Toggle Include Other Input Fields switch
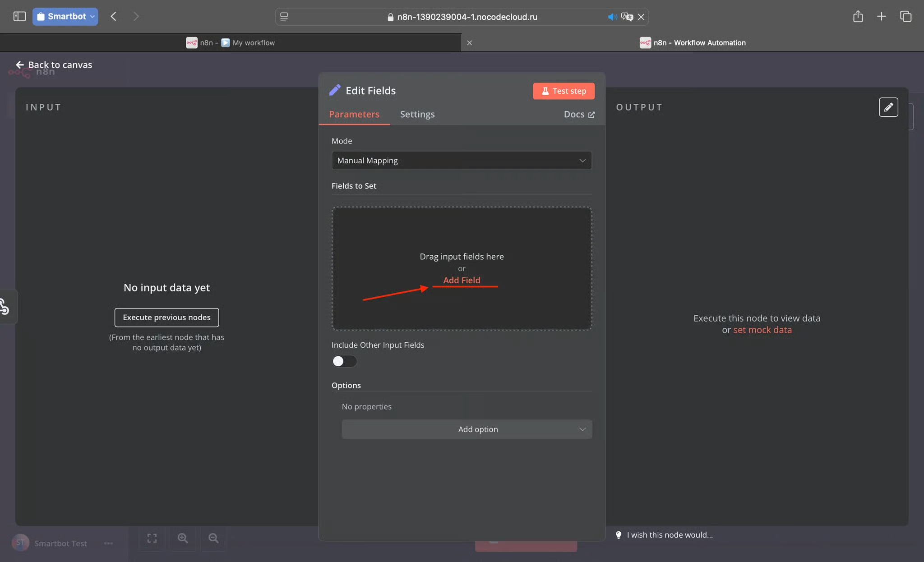The image size is (924, 562). pos(344,361)
